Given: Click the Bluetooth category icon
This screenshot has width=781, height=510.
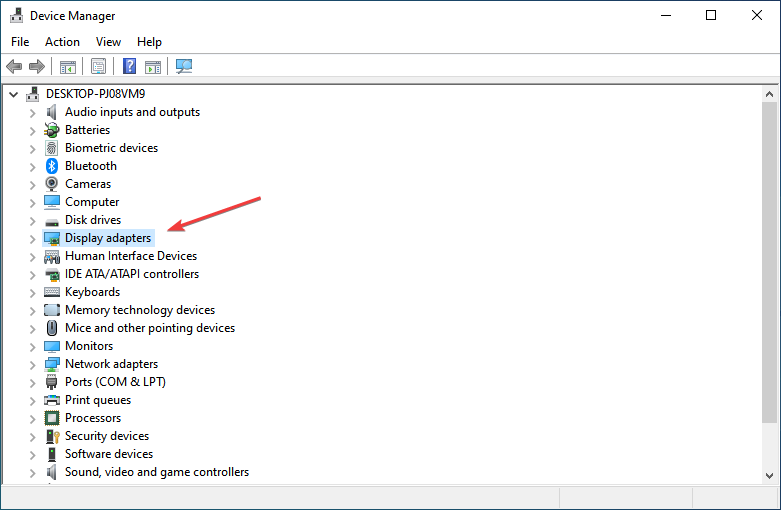Looking at the screenshot, I should click(x=52, y=166).
